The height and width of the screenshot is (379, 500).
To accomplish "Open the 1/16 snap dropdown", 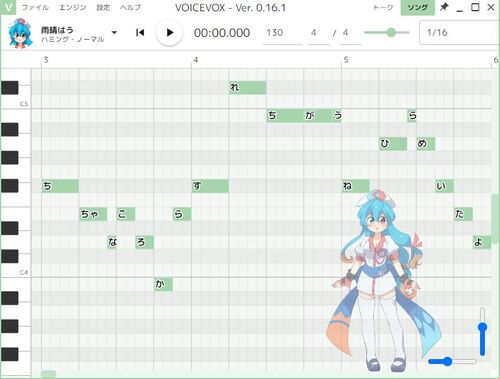I will pyautogui.click(x=459, y=33).
